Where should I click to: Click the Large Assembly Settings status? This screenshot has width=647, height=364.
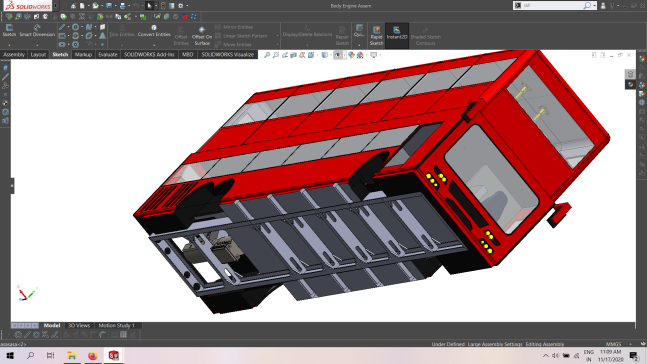[495, 344]
